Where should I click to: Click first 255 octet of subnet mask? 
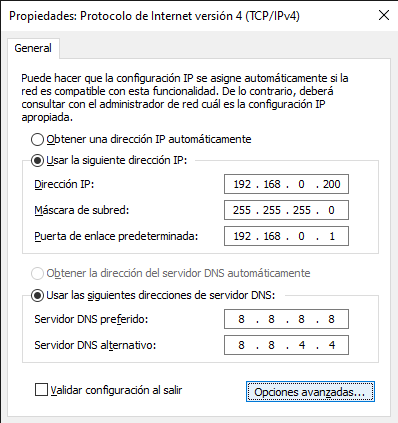coord(242,210)
